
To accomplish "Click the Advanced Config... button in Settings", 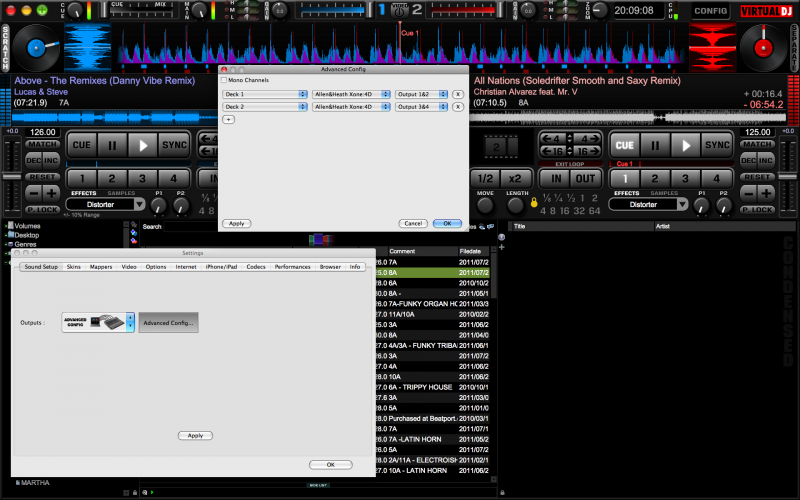I will point(168,322).
